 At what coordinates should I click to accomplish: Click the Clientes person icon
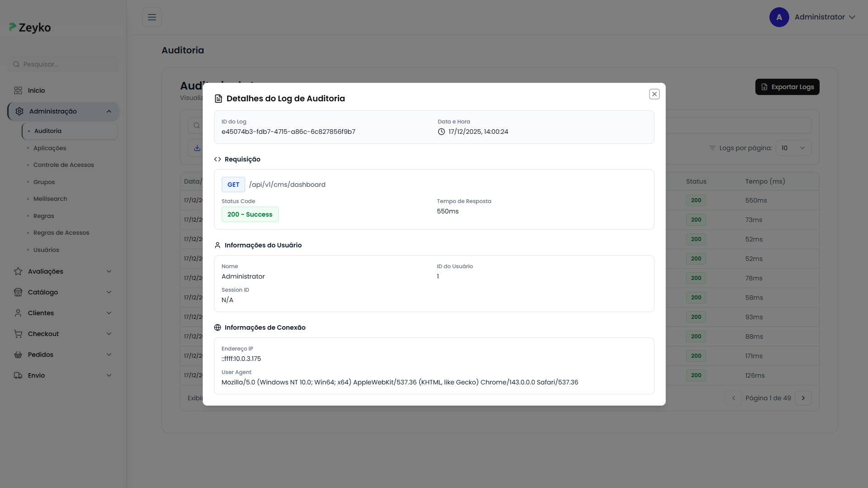[18, 313]
